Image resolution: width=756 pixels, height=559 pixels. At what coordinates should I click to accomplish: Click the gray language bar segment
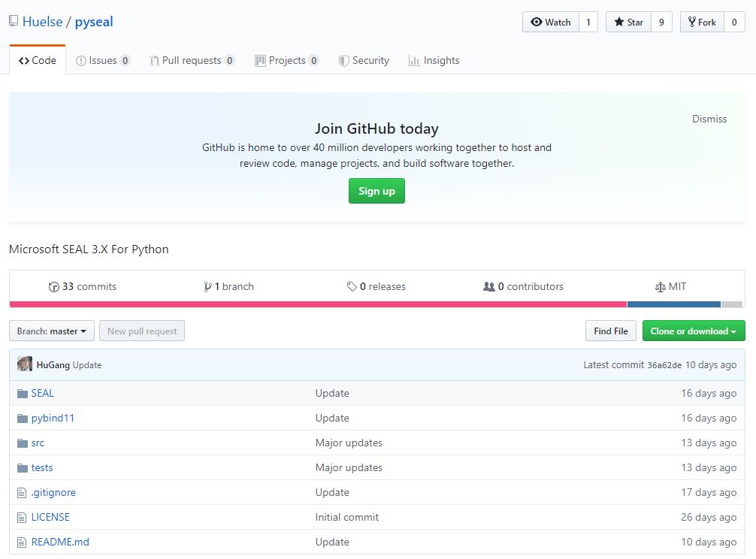732,304
